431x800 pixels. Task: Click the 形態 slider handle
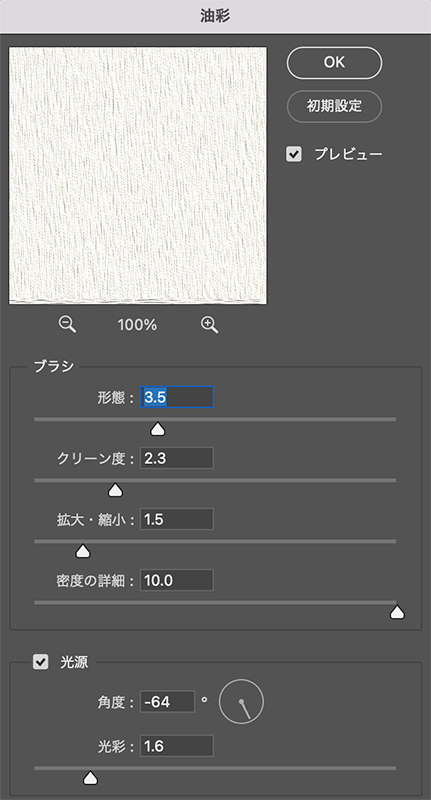(158, 429)
